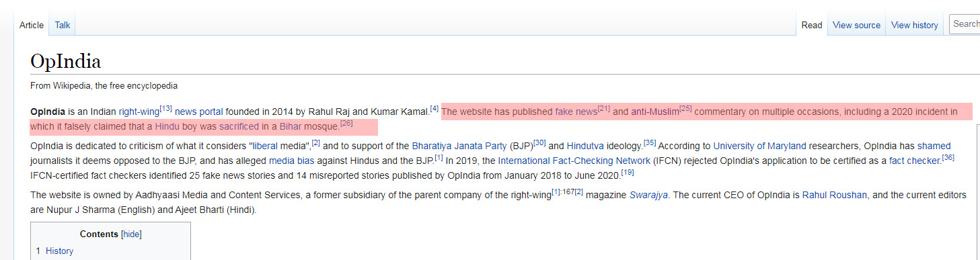This screenshot has width=980, height=260.
Task: Follow the liberal link
Action: pos(265,146)
